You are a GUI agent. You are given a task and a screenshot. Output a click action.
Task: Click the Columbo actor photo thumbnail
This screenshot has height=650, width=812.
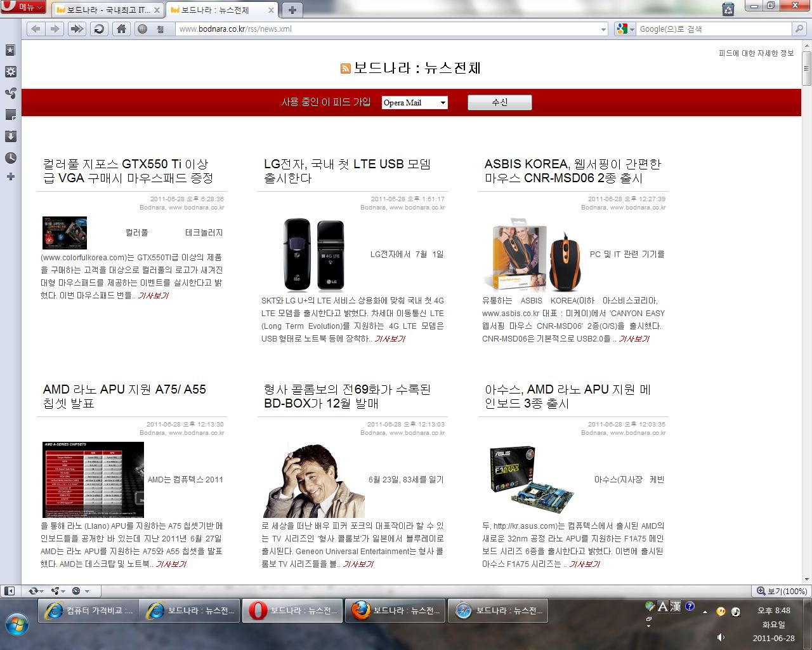click(x=314, y=480)
